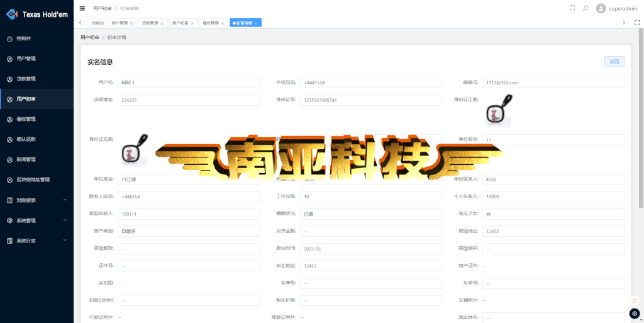The height and width of the screenshot is (323, 644).
Task: Expand the 对账报表 submenu
Action: 37,200
